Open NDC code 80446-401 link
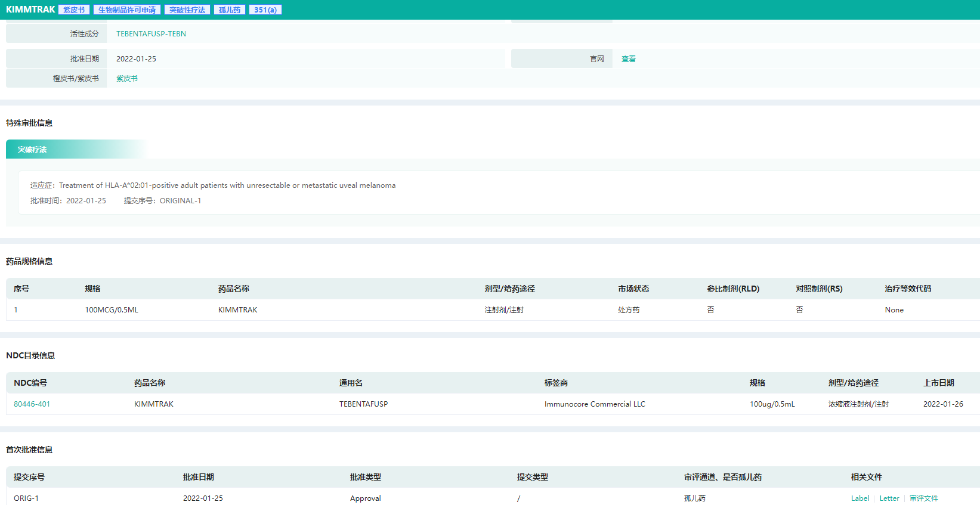The height and width of the screenshot is (505, 980). pyautogui.click(x=32, y=404)
